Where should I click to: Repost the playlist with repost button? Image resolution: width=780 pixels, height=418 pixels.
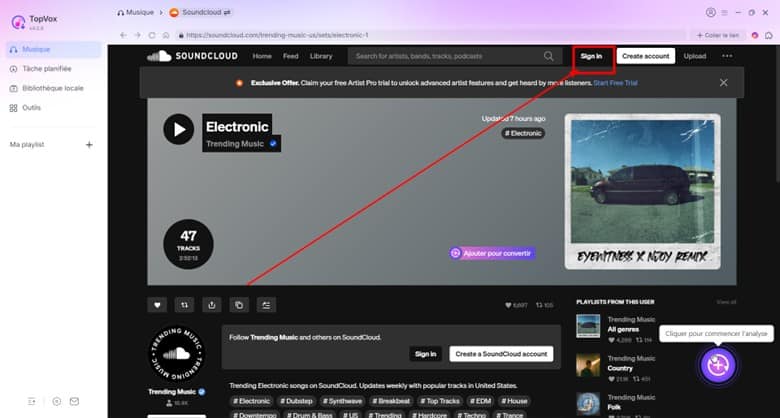(184, 305)
